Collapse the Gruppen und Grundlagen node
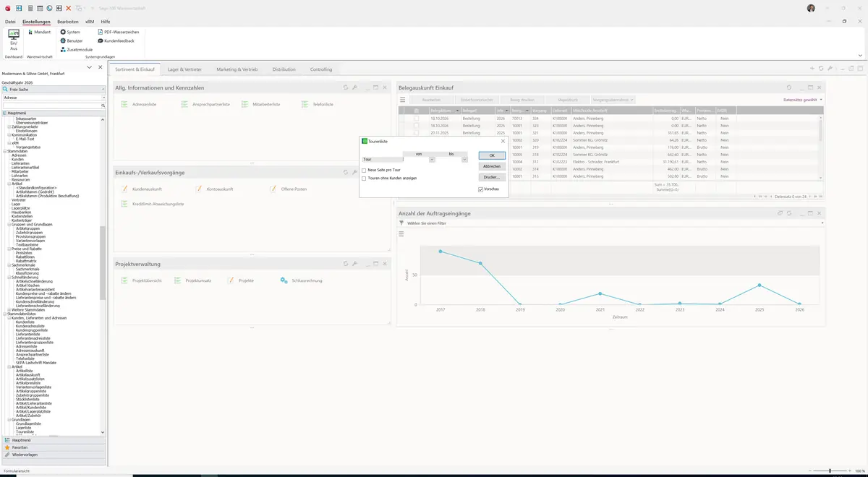Viewport: 868px width, 477px height. pos(9,224)
